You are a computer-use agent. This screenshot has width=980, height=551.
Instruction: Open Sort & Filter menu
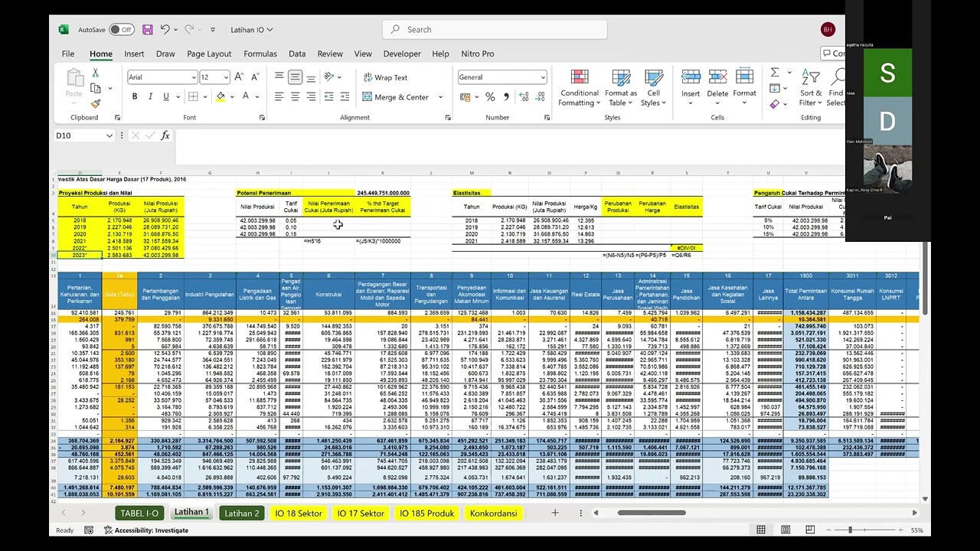point(811,87)
